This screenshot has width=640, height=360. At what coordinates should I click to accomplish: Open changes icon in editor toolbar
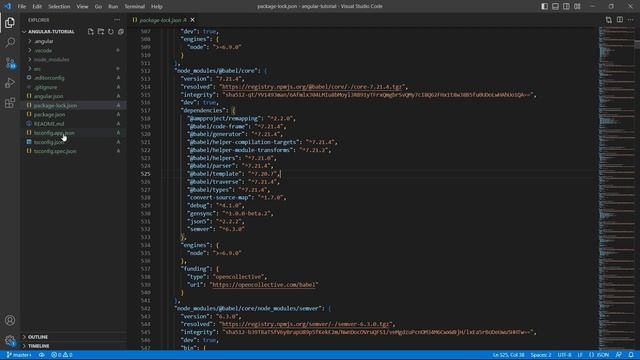click(x=609, y=20)
